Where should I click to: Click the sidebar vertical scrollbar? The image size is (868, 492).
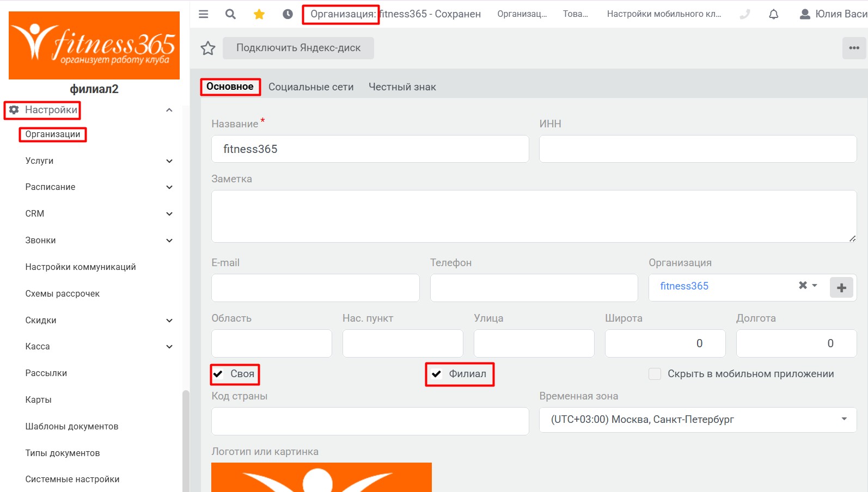186,441
